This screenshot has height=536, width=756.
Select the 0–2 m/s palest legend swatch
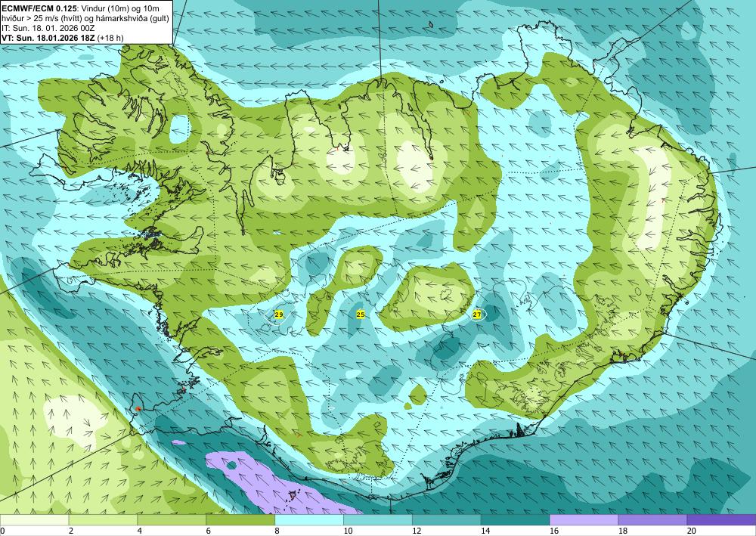point(34,519)
